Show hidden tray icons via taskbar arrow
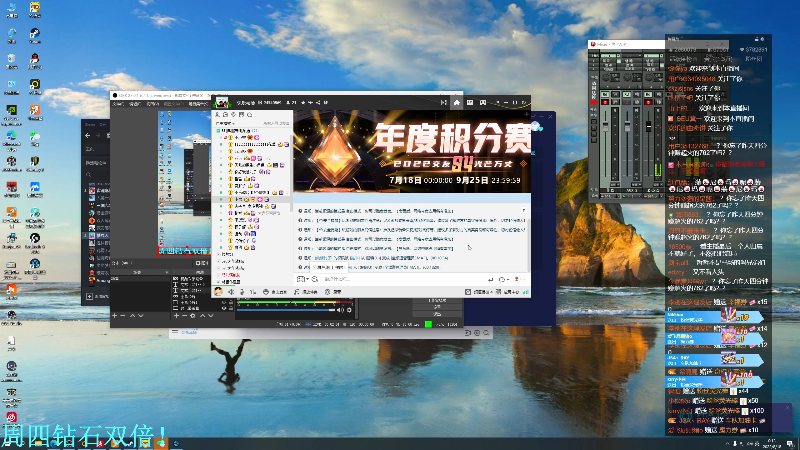Viewport: 800px width, 450px height. (728, 444)
